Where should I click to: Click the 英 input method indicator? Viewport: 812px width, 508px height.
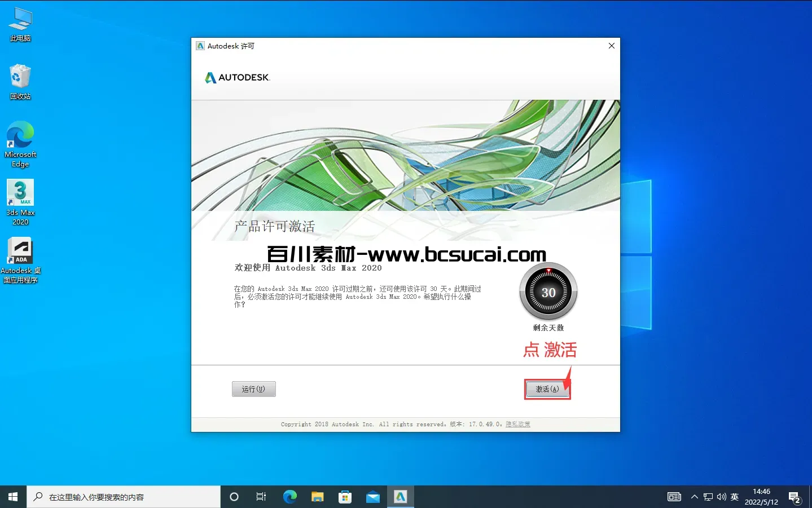click(x=735, y=497)
